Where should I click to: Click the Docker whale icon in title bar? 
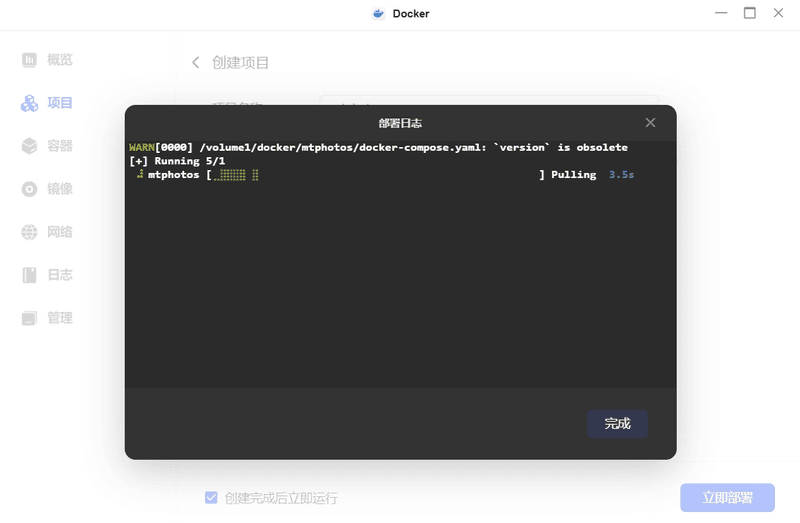pyautogui.click(x=378, y=14)
